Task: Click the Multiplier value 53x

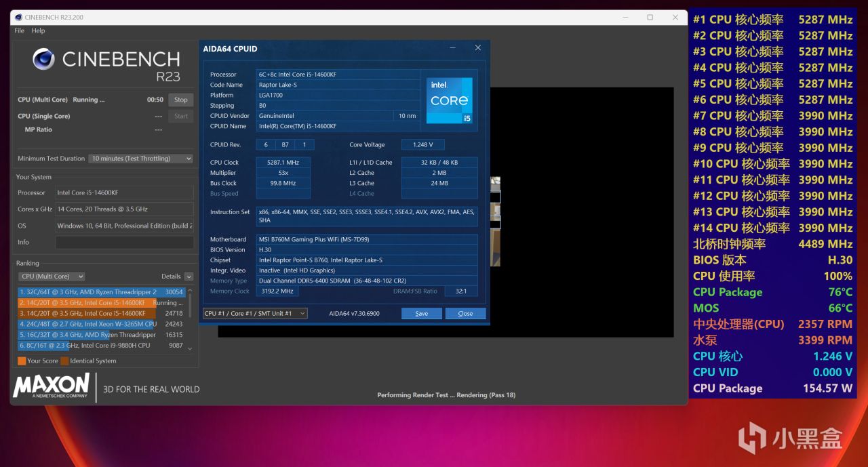Action: [x=283, y=173]
